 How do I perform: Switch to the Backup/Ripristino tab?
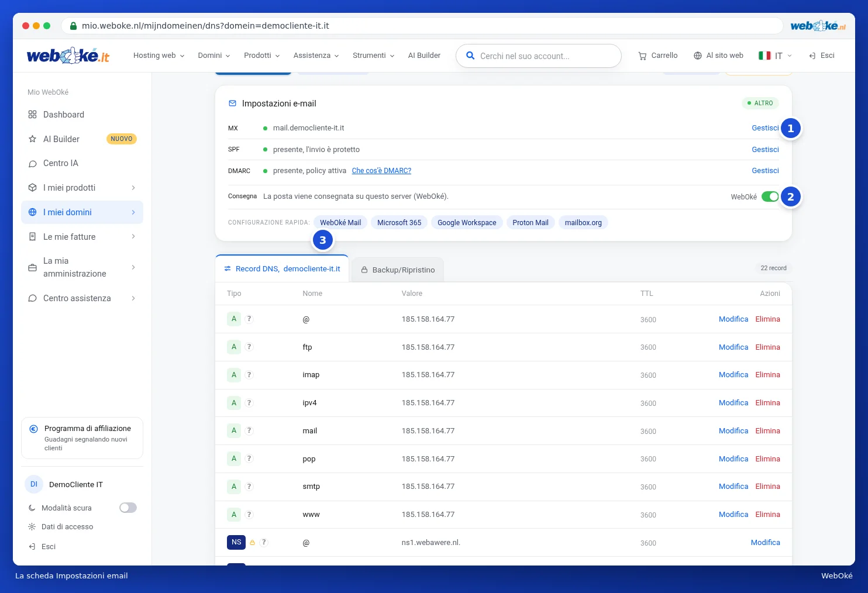tap(398, 270)
